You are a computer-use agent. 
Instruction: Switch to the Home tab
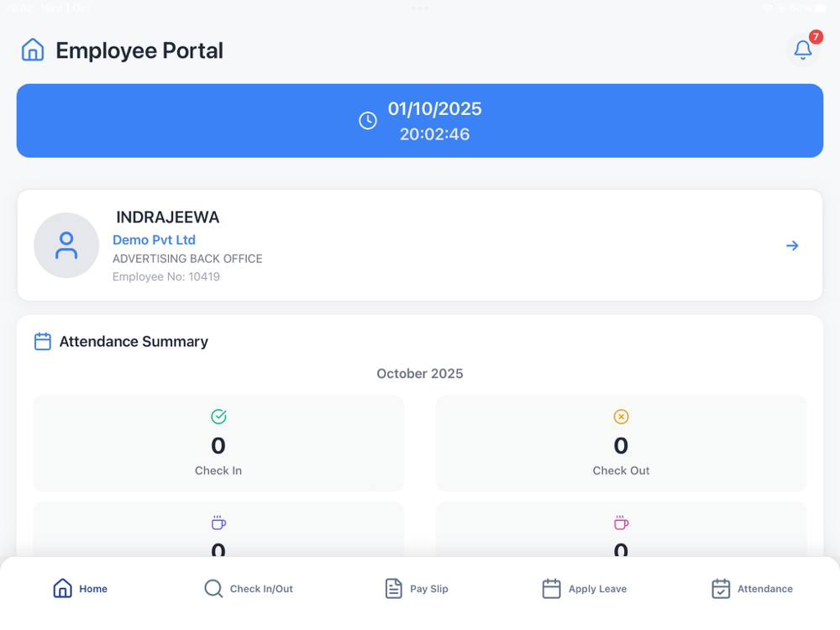click(81, 589)
